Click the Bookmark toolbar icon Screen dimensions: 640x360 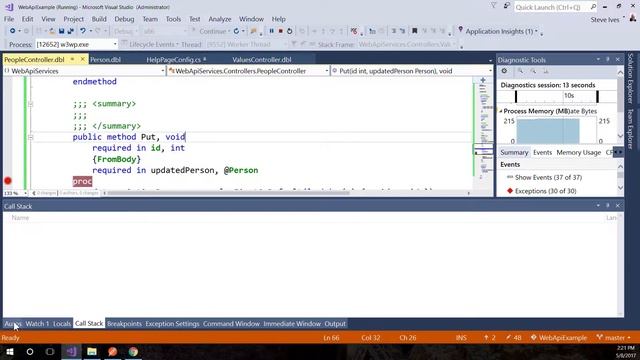point(414,31)
